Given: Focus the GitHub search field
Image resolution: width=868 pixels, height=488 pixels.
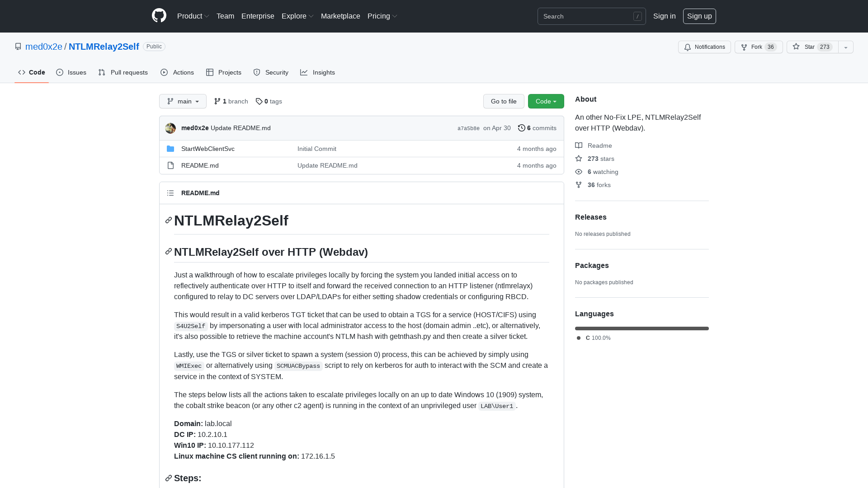Looking at the screenshot, I should 591,16.
